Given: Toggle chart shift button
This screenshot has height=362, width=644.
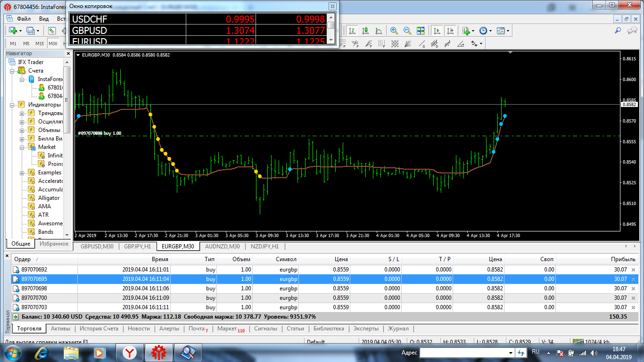Looking at the screenshot, I should 450,31.
